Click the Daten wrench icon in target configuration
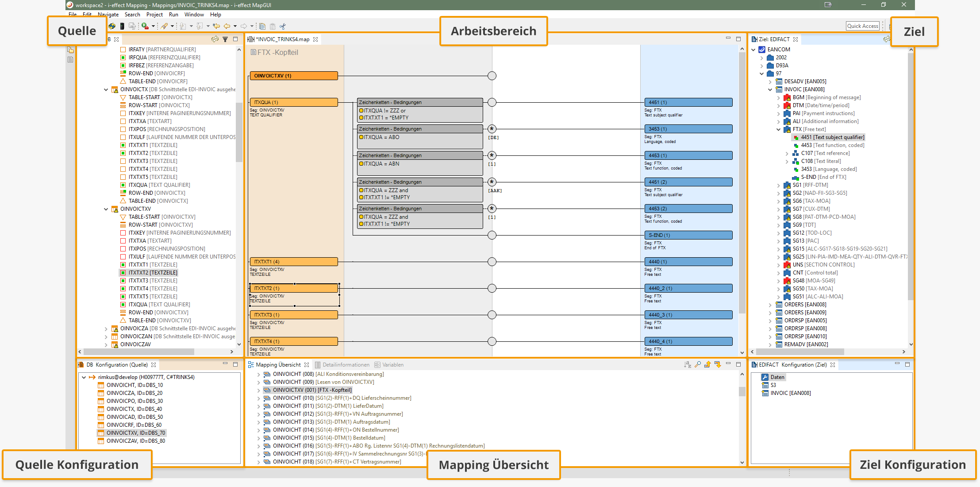The height and width of the screenshot is (487, 980). (x=765, y=377)
